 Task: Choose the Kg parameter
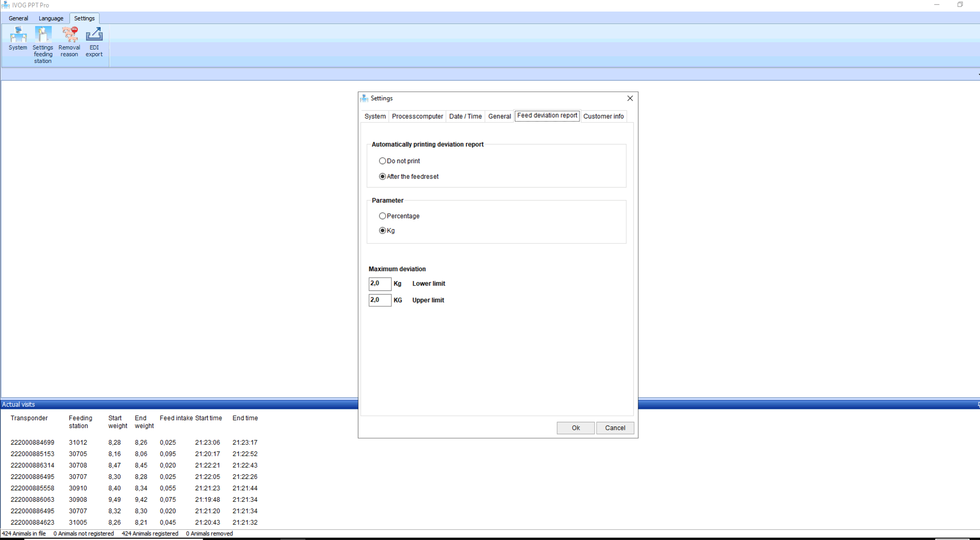pos(387,230)
